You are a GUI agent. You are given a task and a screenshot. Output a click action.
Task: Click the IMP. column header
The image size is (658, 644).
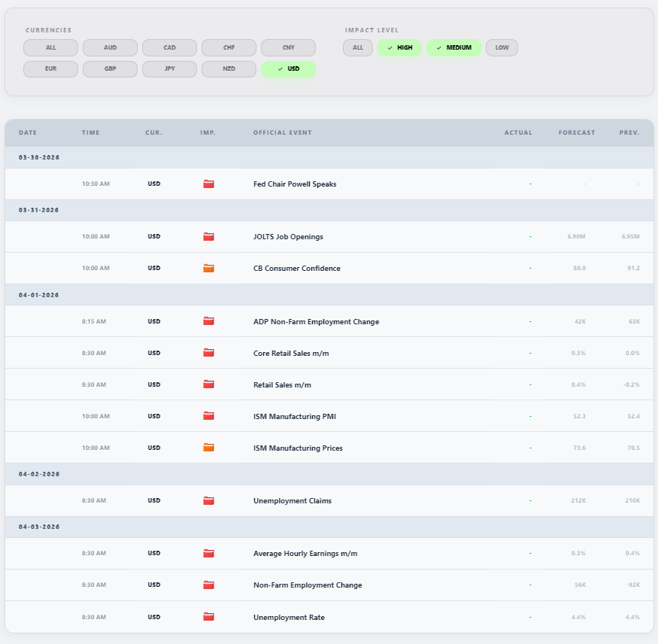pos(208,132)
